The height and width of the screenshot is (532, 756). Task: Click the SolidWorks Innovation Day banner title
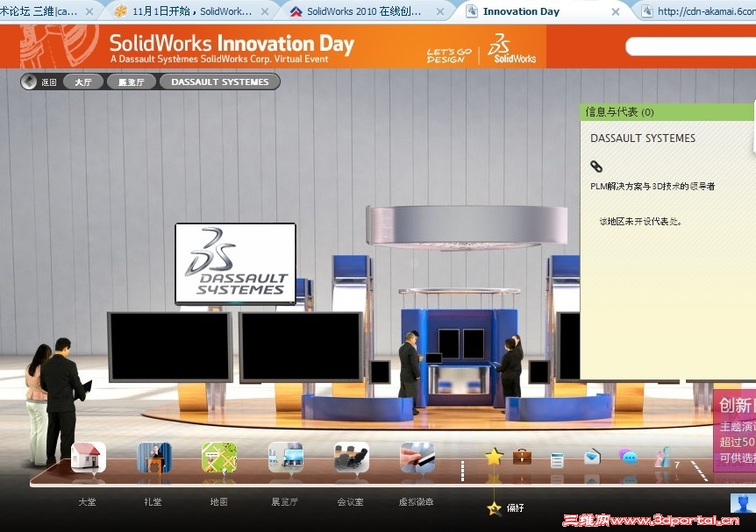coord(232,44)
